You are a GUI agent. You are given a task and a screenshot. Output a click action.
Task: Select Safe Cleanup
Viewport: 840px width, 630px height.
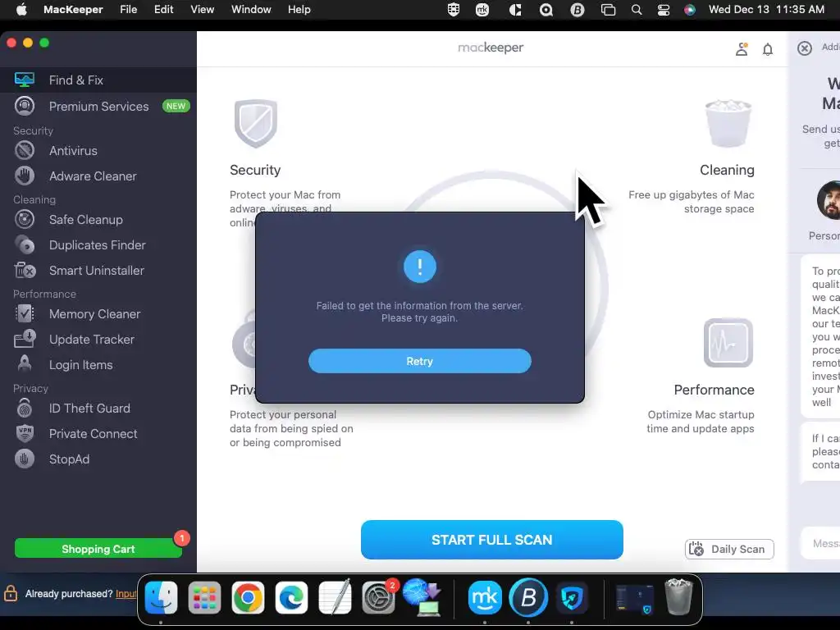98,220
